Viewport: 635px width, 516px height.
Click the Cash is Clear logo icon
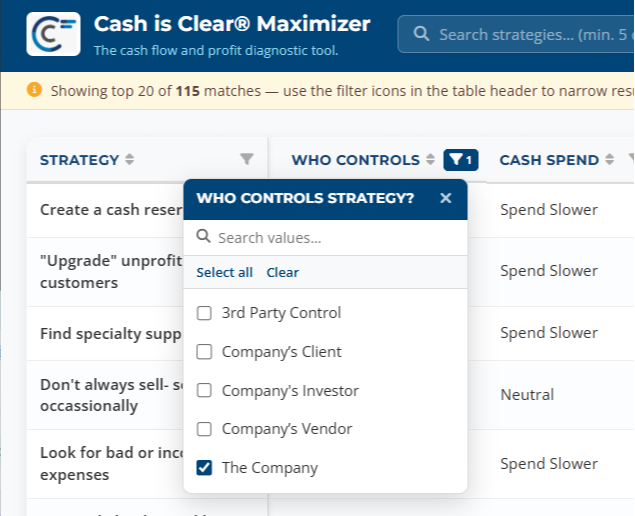pyautogui.click(x=53, y=34)
